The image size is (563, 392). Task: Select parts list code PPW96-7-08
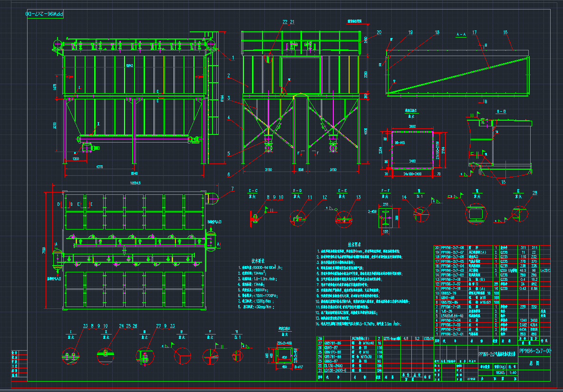tap(451, 279)
